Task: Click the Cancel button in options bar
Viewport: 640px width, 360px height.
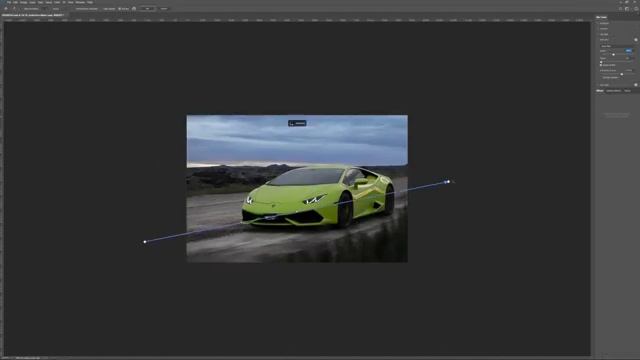Action: pos(164,9)
